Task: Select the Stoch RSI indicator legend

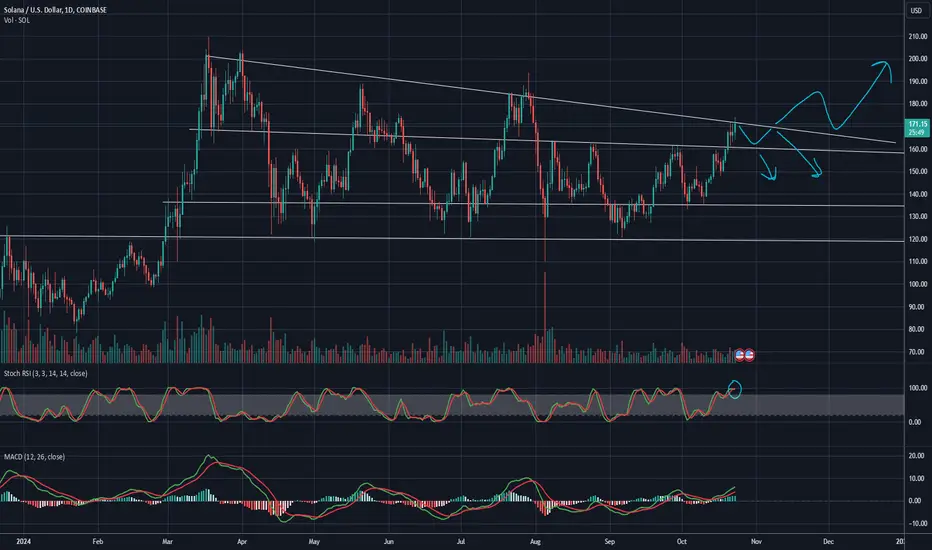Action: tap(46, 373)
